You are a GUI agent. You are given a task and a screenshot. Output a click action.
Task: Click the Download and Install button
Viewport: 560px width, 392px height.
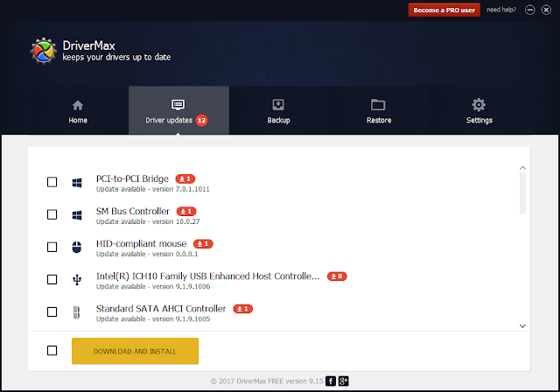point(135,351)
